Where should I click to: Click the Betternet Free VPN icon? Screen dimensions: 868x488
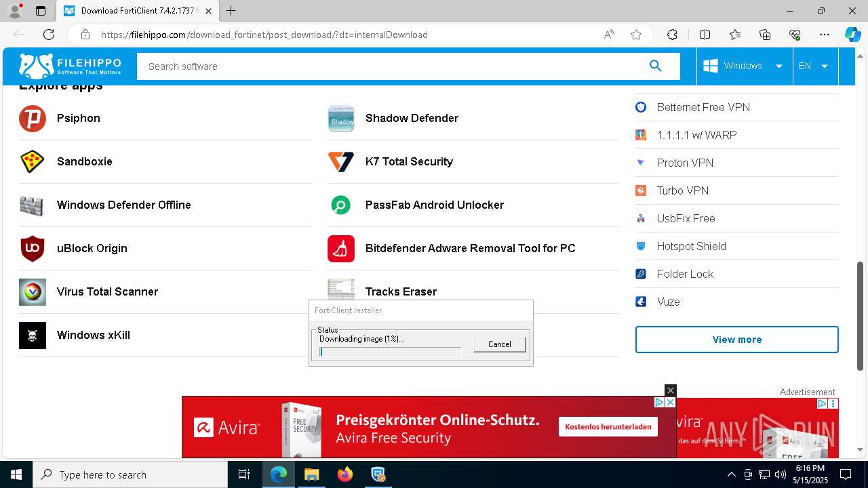tap(641, 107)
